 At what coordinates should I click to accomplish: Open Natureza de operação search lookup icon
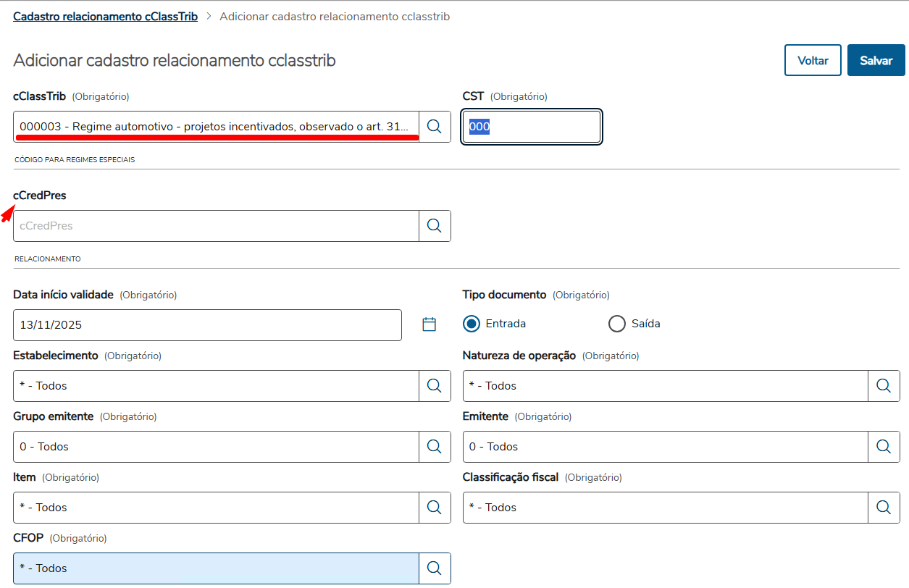884,386
